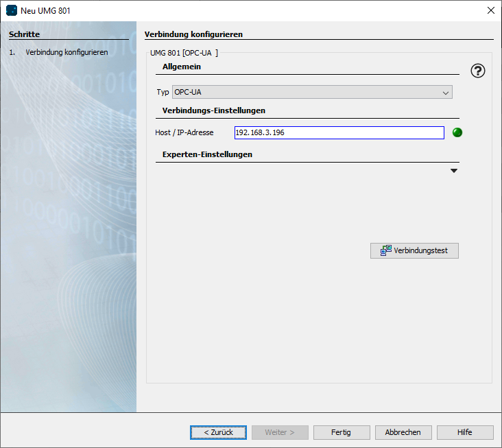Viewport: 502px width, 448px height.
Task: Close the Neu UMG 801 dialog
Action: [490, 10]
